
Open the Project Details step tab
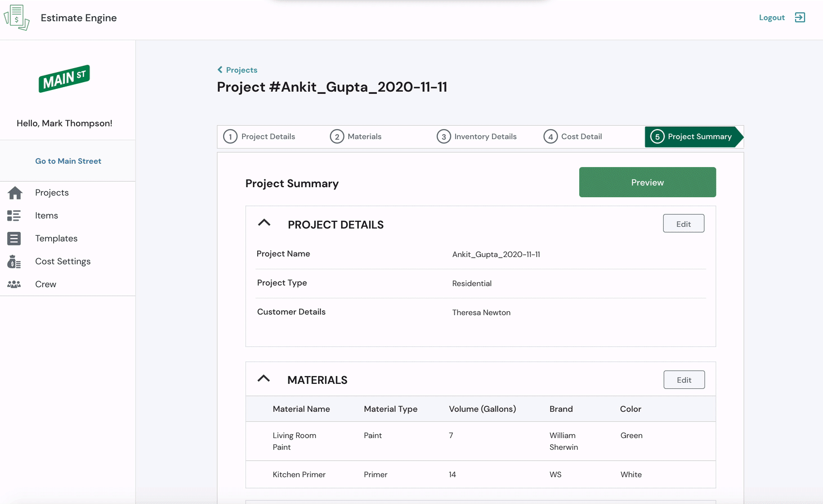pyautogui.click(x=259, y=136)
